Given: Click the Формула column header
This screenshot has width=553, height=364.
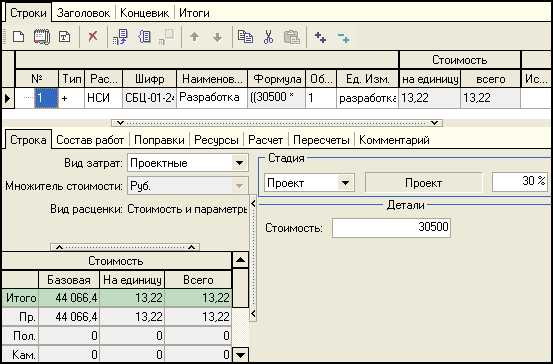Looking at the screenshot, I should 277,79.
